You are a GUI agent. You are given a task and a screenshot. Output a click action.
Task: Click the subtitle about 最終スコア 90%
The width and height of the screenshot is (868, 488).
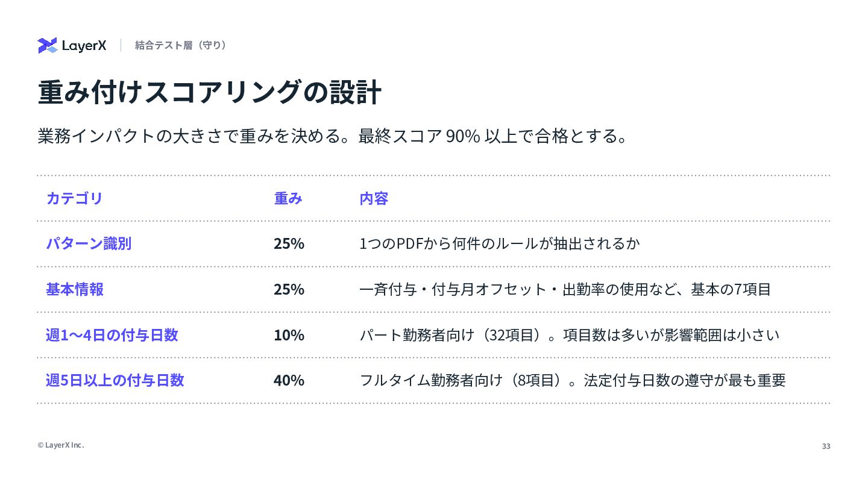(333, 136)
